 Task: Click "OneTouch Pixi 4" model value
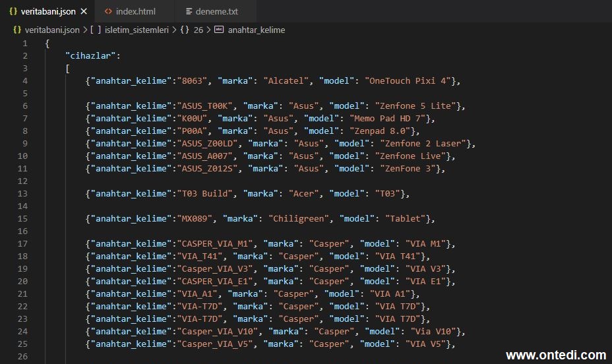point(408,80)
